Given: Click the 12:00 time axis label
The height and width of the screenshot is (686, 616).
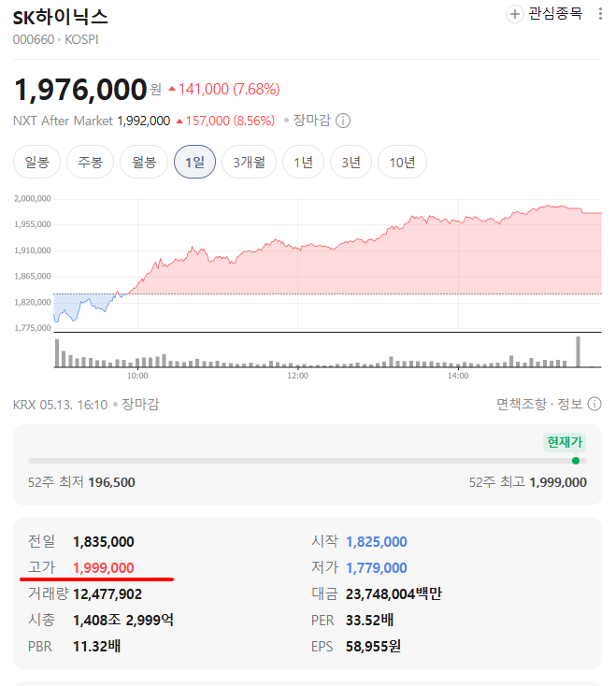Looking at the screenshot, I should pyautogui.click(x=297, y=376).
